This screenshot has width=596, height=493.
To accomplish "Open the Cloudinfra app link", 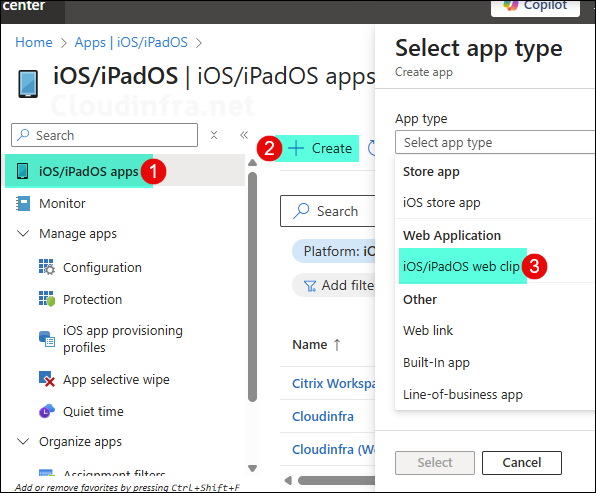I will pos(323,417).
